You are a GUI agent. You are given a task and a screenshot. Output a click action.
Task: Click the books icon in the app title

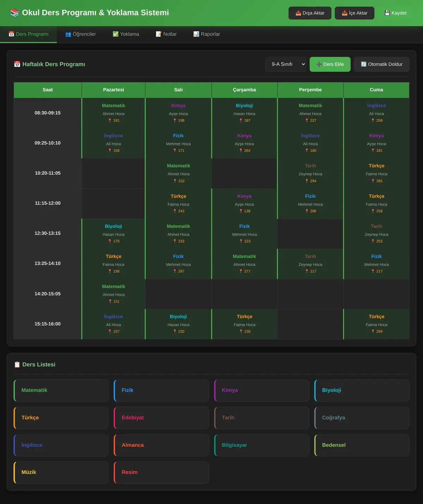[x=15, y=13]
